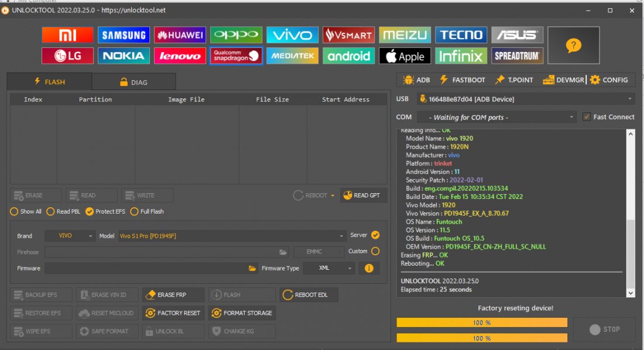
Task: Click the FORMAT STORAGE button
Action: [x=242, y=313]
